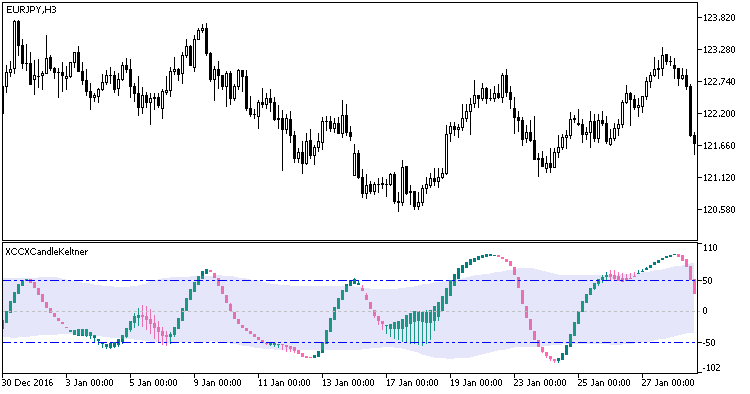Click price label 122.200
Image resolution: width=750 pixels, height=394 pixels.
pyautogui.click(x=719, y=114)
